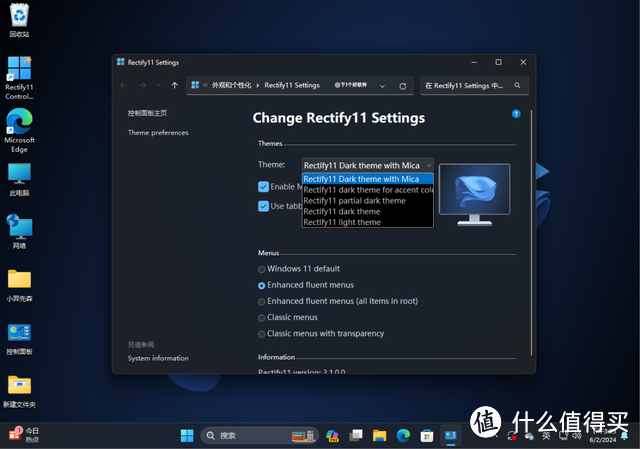
Task: Click the vertical scrollbar in the settings window
Action: pos(531,233)
